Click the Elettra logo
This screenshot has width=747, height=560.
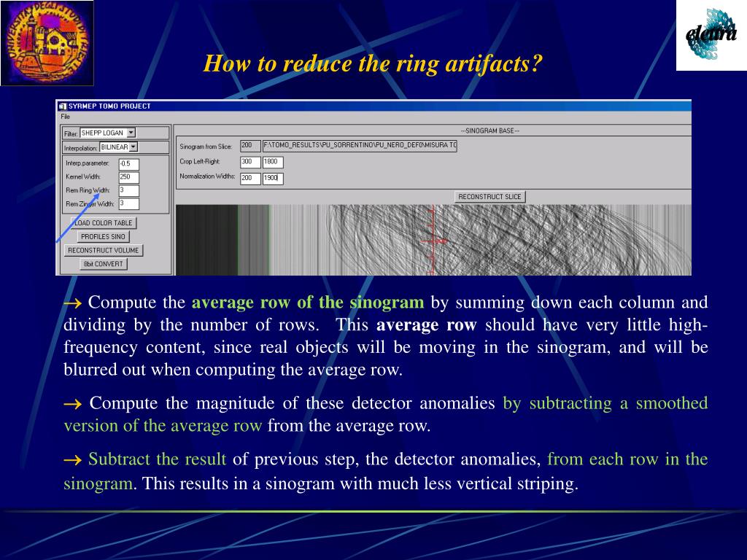(x=711, y=35)
